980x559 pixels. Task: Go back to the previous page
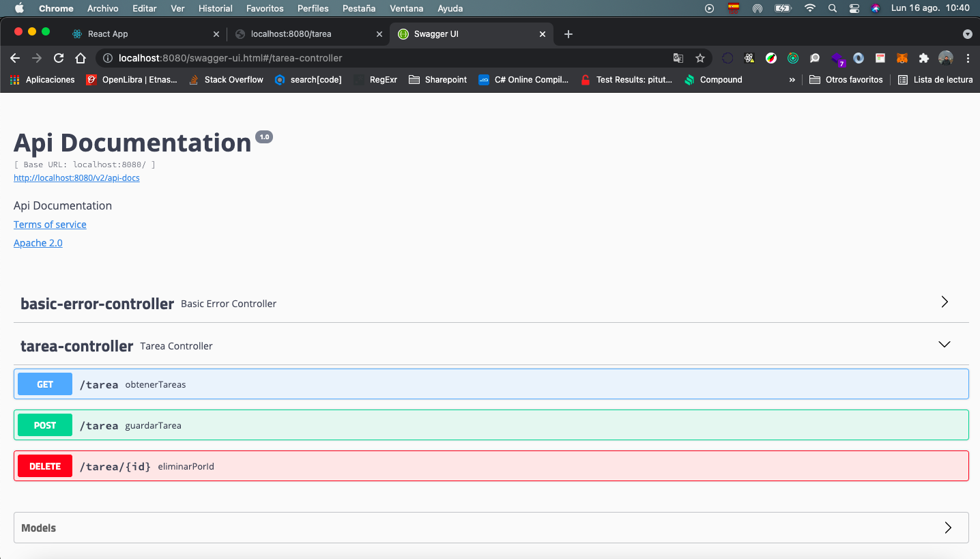click(15, 58)
